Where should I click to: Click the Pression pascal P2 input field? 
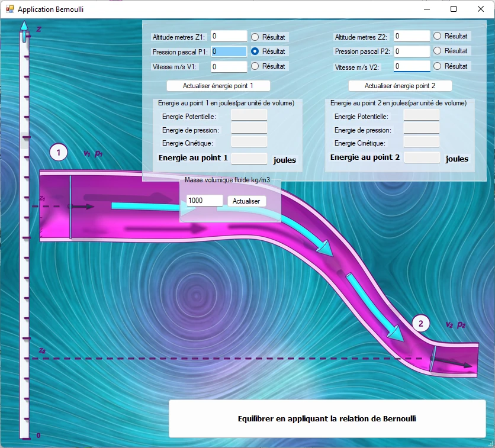click(412, 51)
